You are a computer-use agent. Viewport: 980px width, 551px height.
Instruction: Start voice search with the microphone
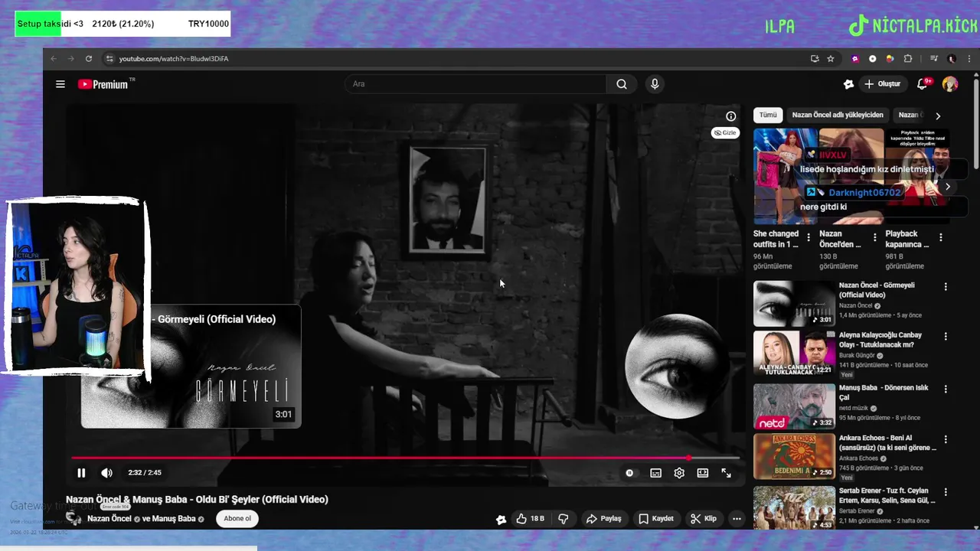coord(655,84)
